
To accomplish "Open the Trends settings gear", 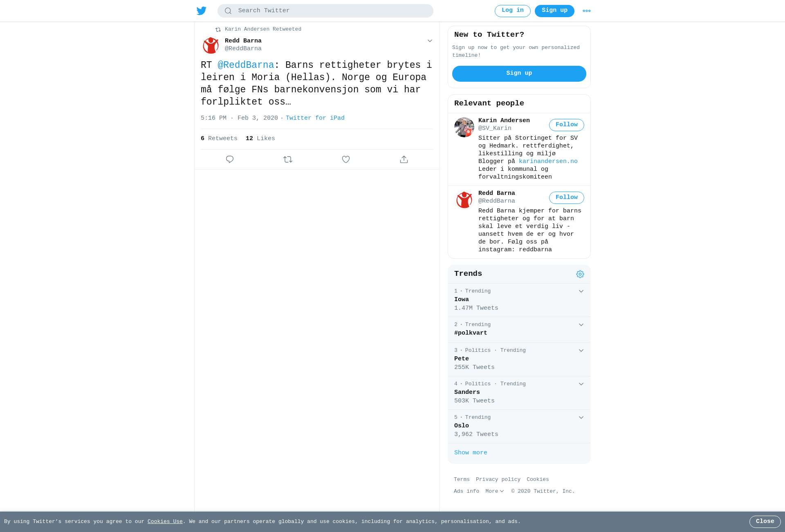I will tap(580, 274).
